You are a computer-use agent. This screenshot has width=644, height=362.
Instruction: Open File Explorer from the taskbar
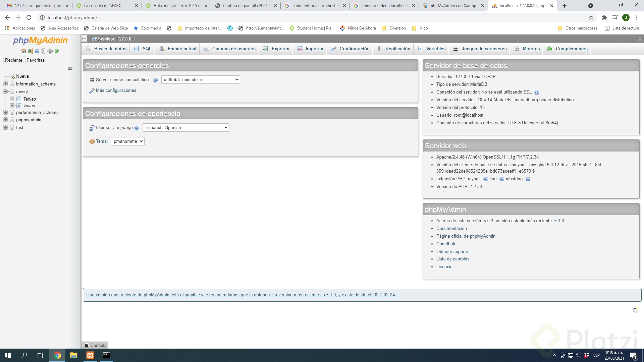click(x=73, y=355)
